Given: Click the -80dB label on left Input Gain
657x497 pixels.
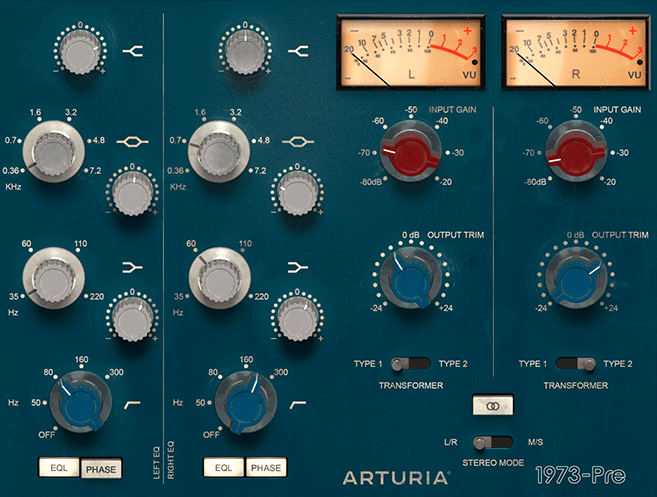Looking at the screenshot, I should click(x=371, y=182).
